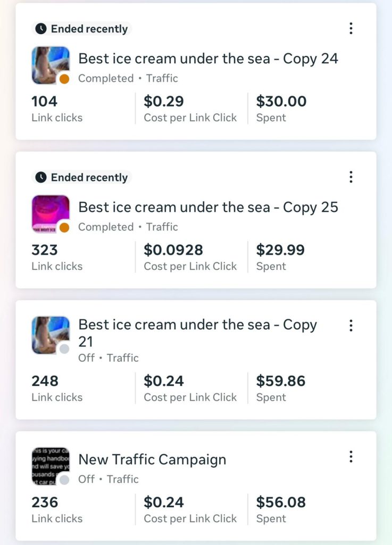Click clock icon on Copy 24 card

click(x=41, y=29)
